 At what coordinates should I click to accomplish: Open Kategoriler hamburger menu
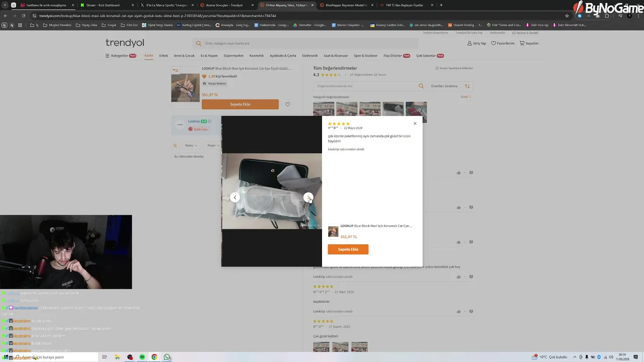120,56
